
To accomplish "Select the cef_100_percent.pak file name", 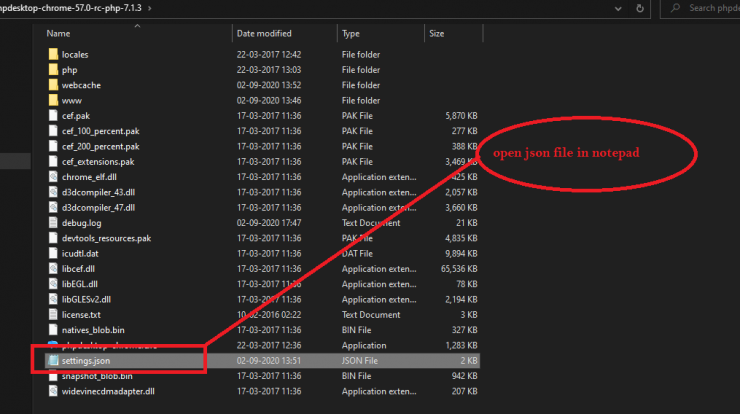I will [101, 131].
